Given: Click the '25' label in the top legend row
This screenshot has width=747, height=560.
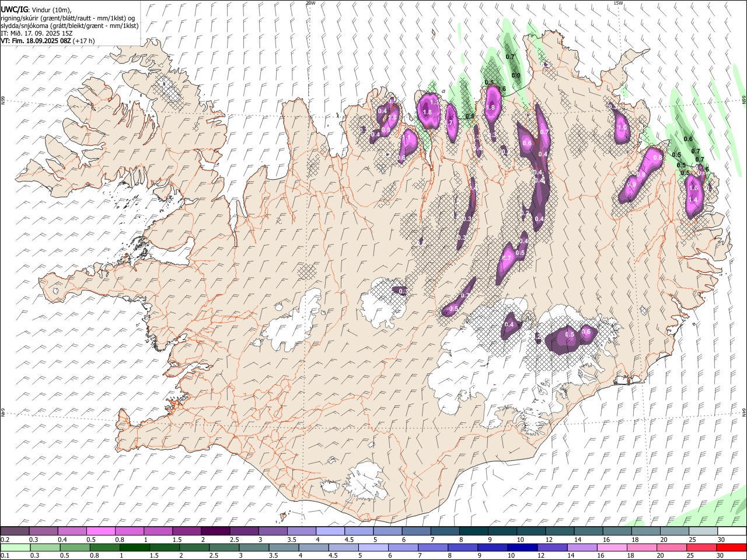Looking at the screenshot, I should [693, 540].
